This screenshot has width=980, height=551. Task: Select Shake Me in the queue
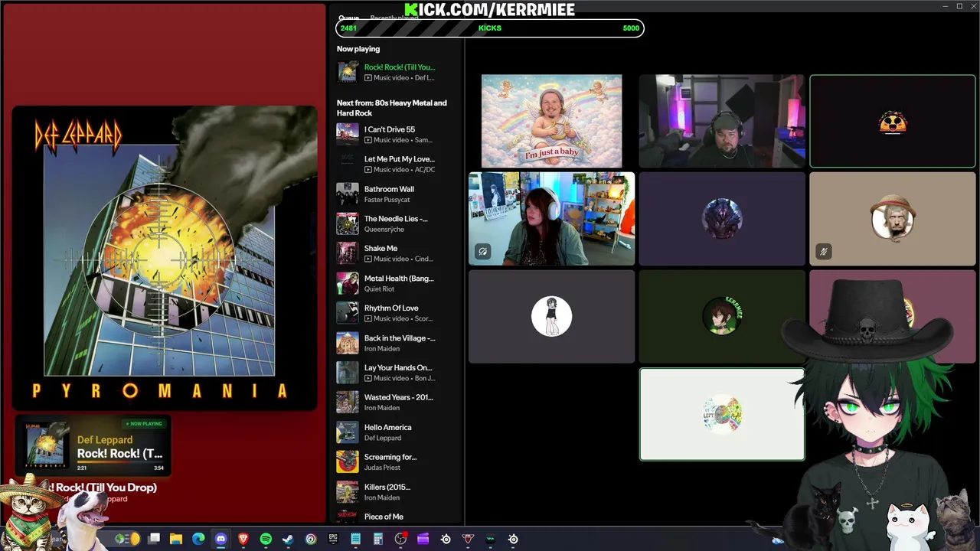point(397,253)
